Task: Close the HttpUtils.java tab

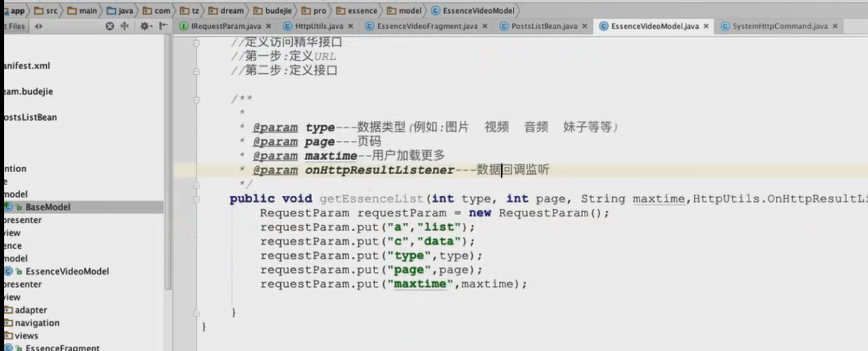Action: coord(351,26)
